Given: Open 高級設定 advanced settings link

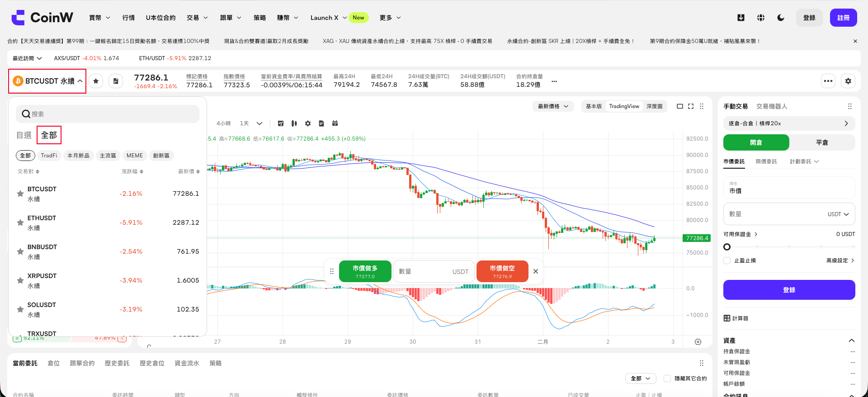Looking at the screenshot, I should pos(840,260).
